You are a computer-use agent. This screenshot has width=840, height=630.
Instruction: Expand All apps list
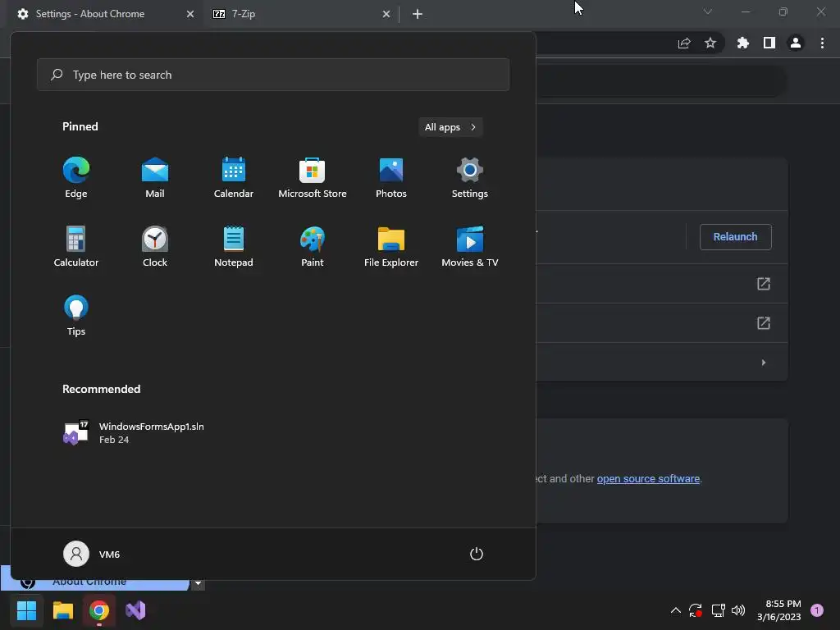(450, 127)
